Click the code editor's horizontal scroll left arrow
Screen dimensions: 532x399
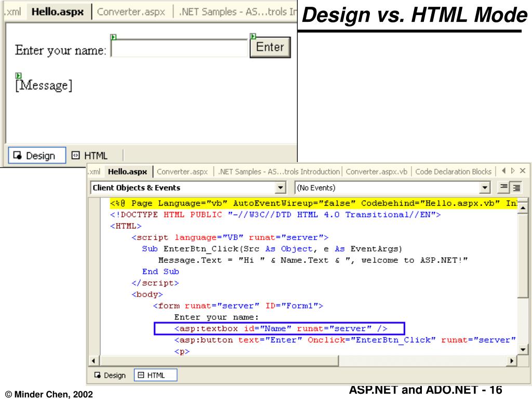[x=94, y=361]
